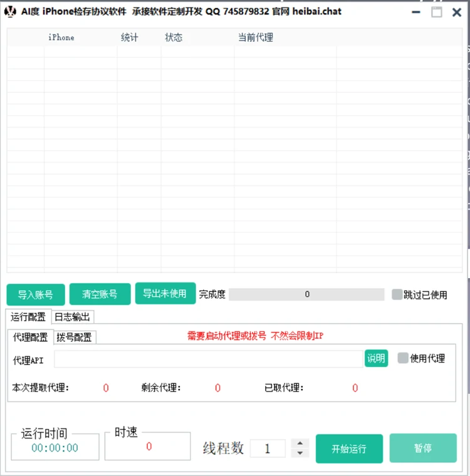Image resolution: width=470 pixels, height=476 pixels.
Task: Click 清空账号 clear accounts button
Action: [x=100, y=294]
